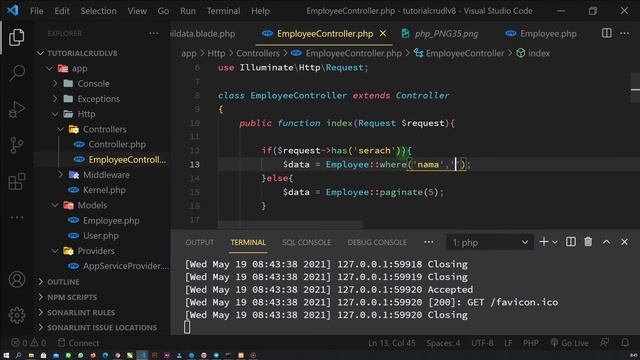Screen dimensions: 640x360
Task: Open Windows taskbar search
Action: [x=18, y=356]
